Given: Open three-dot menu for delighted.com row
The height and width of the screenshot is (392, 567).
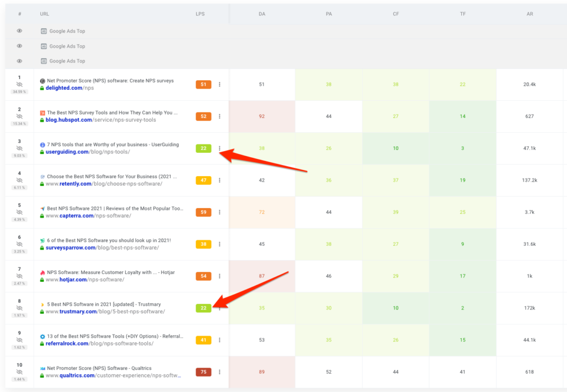Looking at the screenshot, I should pos(220,85).
